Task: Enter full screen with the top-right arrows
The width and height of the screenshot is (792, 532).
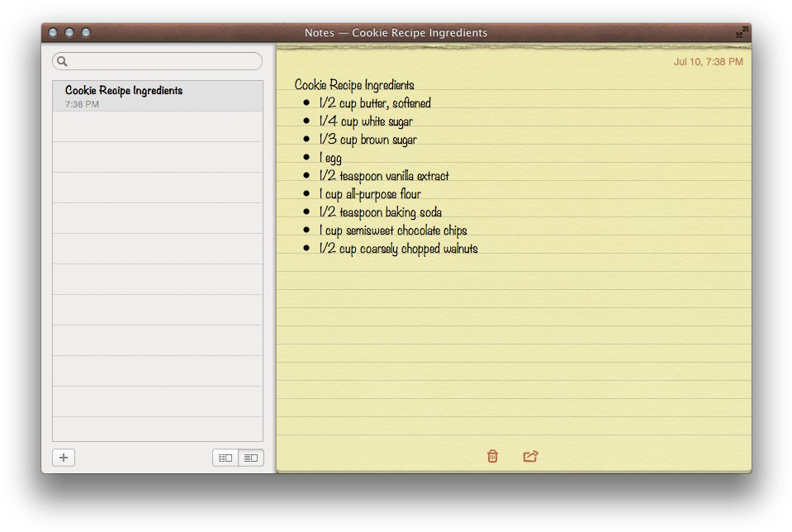Action: tap(741, 32)
